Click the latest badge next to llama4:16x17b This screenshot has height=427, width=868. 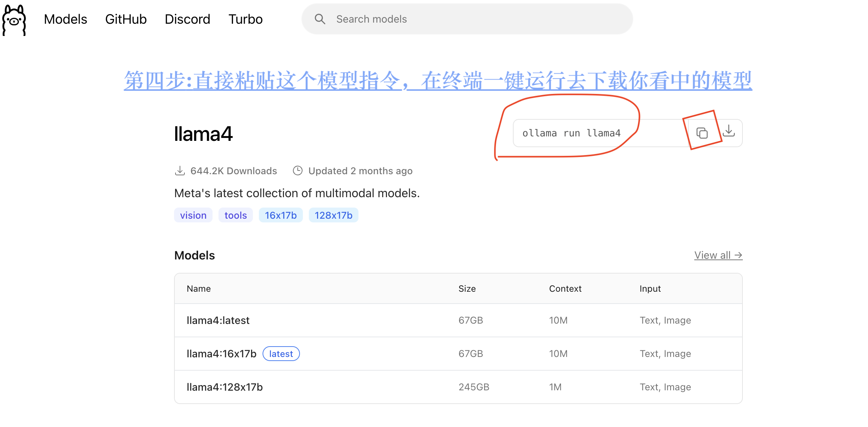pos(281,354)
